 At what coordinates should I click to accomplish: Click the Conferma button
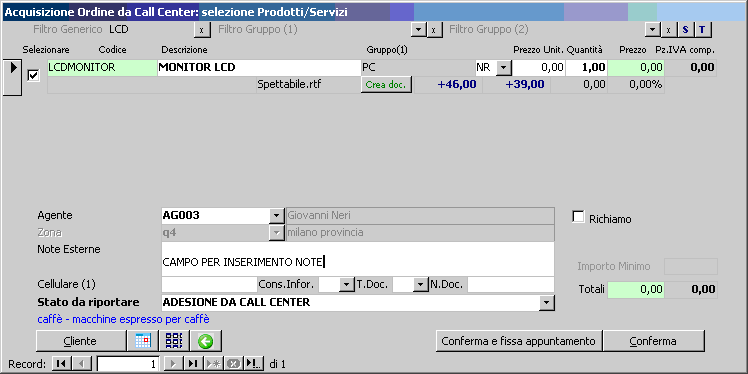[653, 341]
